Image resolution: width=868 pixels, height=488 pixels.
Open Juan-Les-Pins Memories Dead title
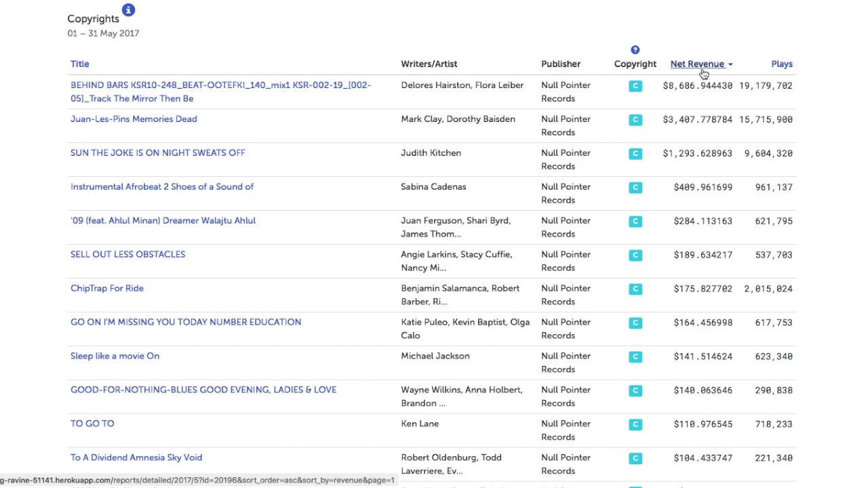coord(134,119)
